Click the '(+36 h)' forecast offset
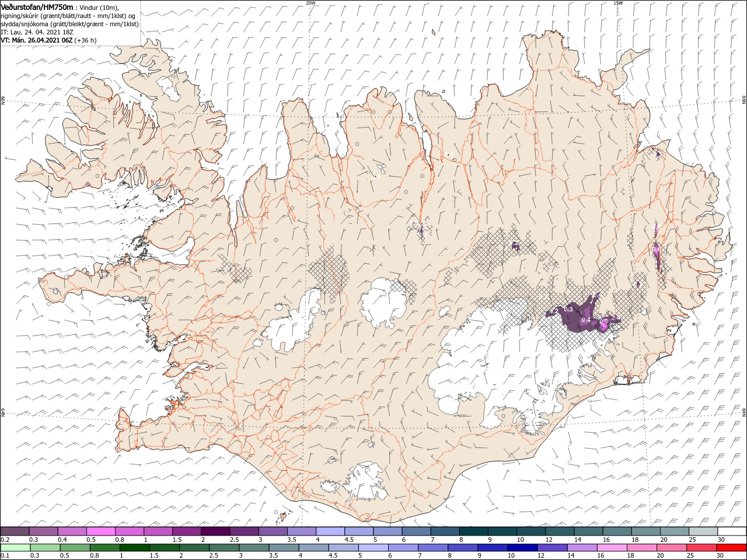 [85, 40]
